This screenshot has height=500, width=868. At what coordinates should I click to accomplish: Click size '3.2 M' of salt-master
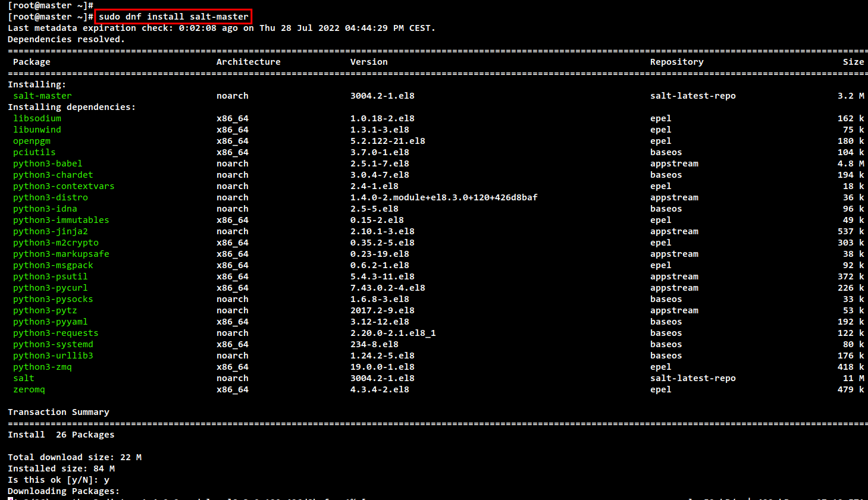(x=851, y=96)
